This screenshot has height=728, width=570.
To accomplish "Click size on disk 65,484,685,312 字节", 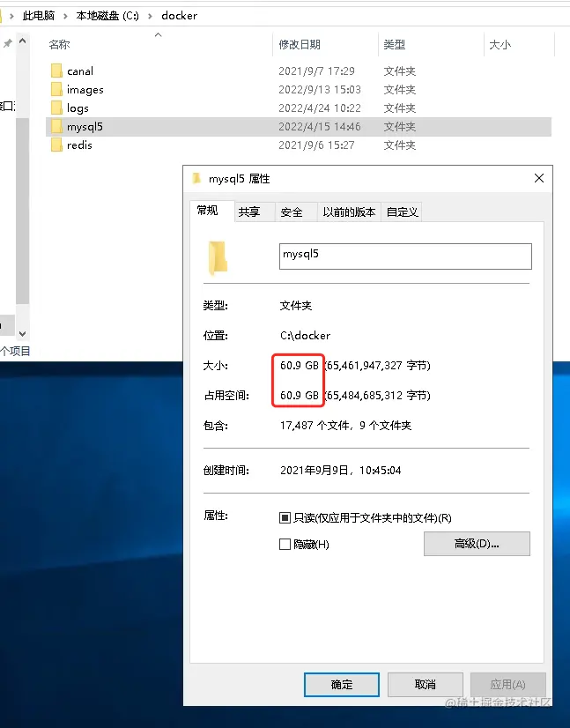I will (x=378, y=396).
